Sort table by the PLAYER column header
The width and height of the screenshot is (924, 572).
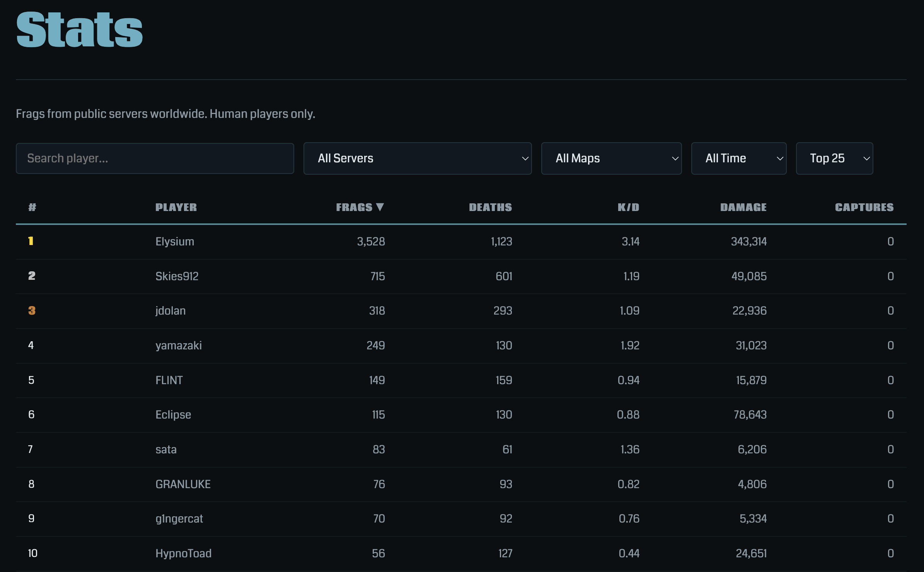coord(176,208)
